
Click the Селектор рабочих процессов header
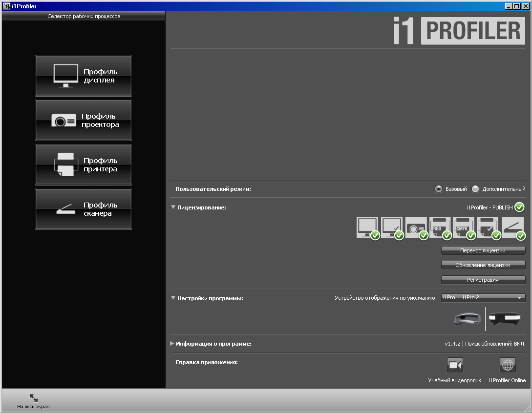tap(84, 16)
